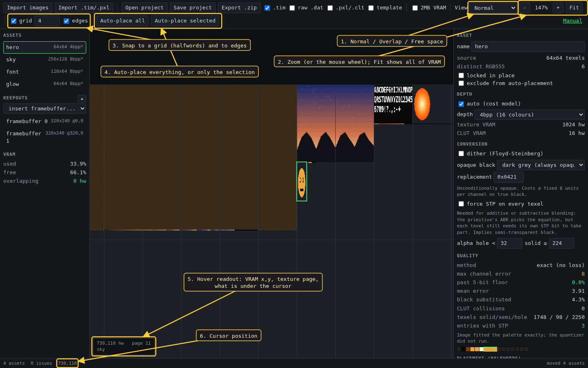The width and height of the screenshot is (588, 368).
Task: Enable 2MB VRAM option
Action: 415,8
